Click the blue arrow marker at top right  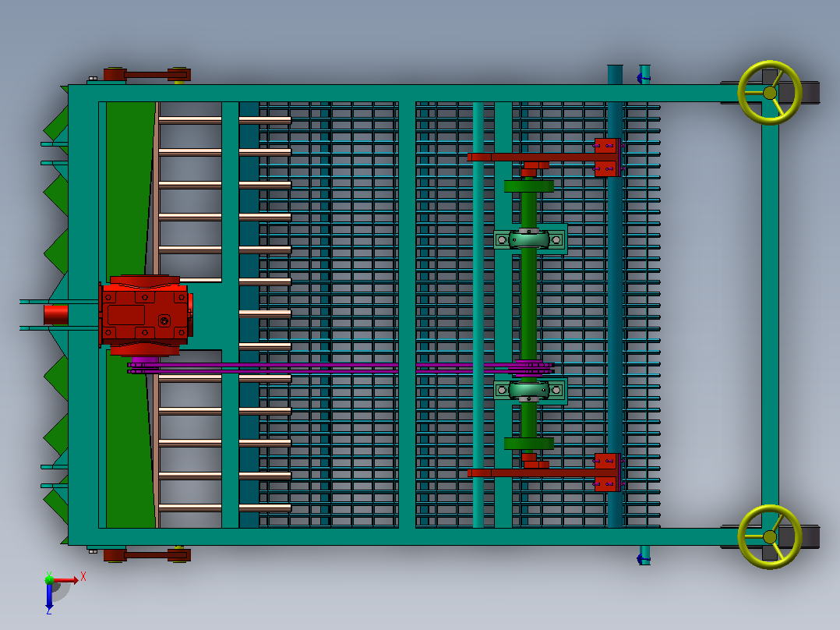[x=644, y=78]
